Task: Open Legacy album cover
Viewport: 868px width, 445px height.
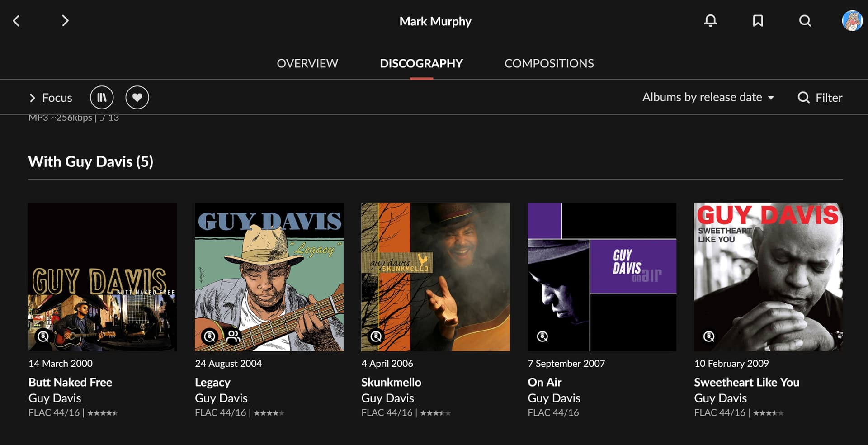Action: tap(269, 277)
